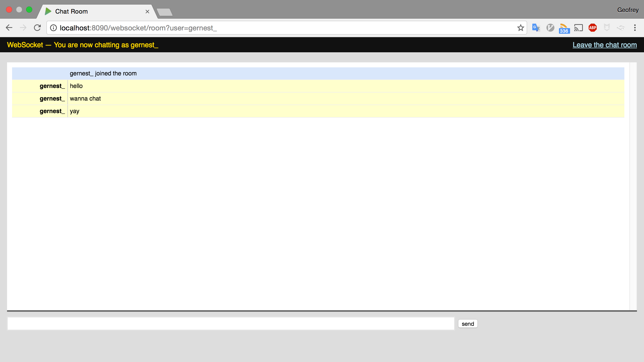Bookmark page with the star icon
Image resolution: width=644 pixels, height=362 pixels.
tap(520, 28)
